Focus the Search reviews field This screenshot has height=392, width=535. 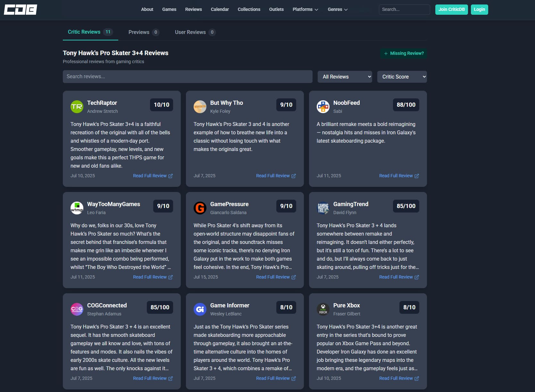(x=188, y=77)
